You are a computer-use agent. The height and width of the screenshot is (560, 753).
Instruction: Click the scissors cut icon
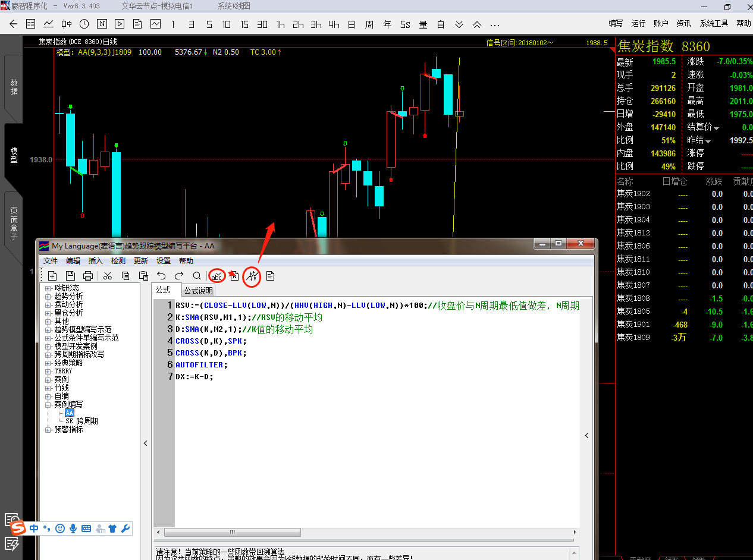pos(108,276)
